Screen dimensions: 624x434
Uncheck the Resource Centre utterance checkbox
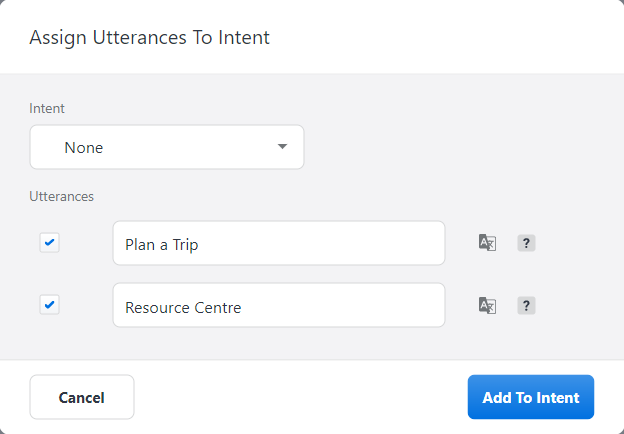pyautogui.click(x=49, y=304)
